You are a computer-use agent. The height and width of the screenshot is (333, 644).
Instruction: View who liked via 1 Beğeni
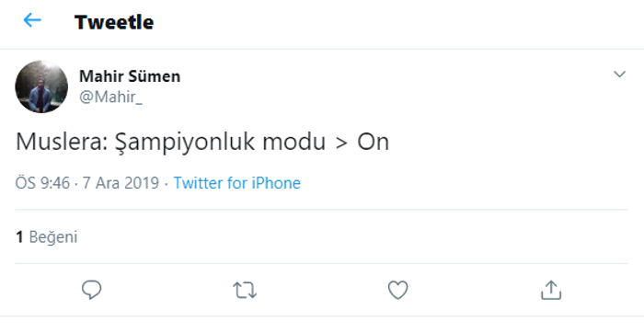46,237
